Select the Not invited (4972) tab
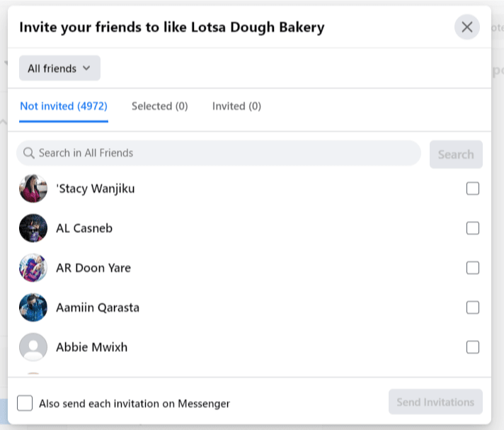This screenshot has height=430, width=504. click(x=64, y=106)
